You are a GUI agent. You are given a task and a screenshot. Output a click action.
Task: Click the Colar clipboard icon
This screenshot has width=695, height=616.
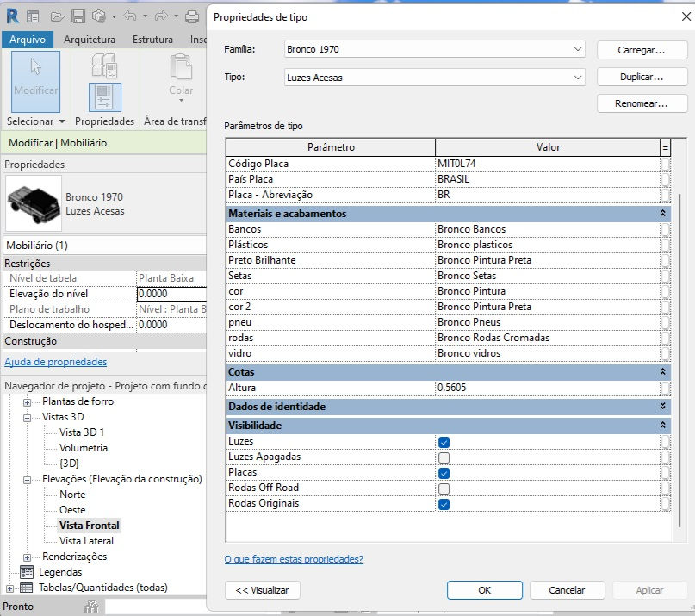pos(181,66)
